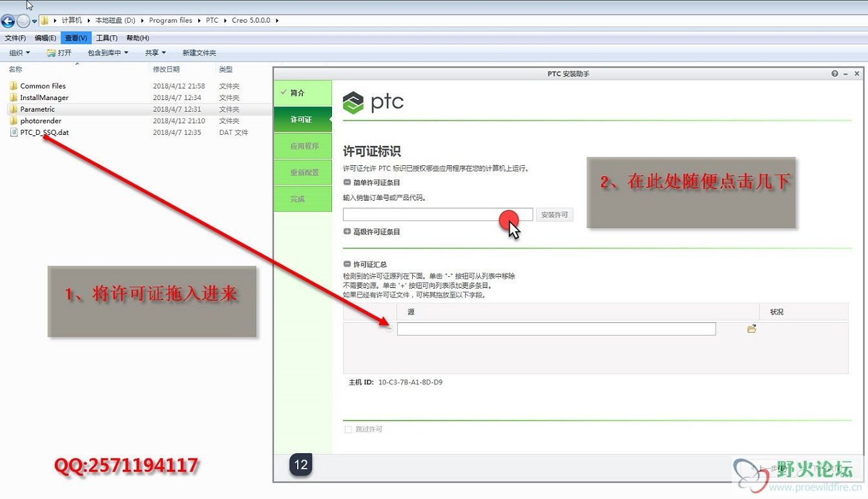Sort files by the 修改日期 column header
The image size is (868, 499).
tap(167, 69)
